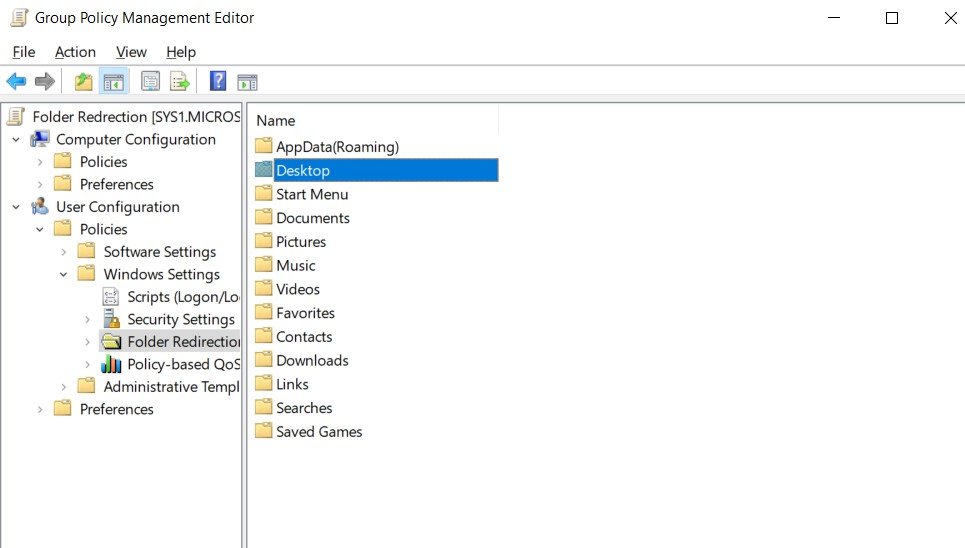Image resolution: width=965 pixels, height=548 pixels.
Task: Expand Preferences under User Configuration
Action: (40, 409)
